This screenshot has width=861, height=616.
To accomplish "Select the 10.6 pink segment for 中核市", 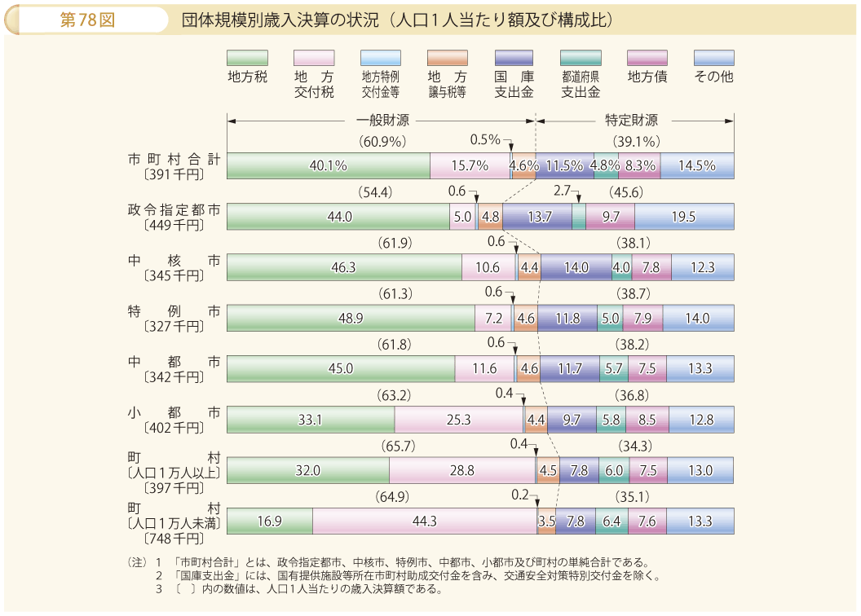I will point(488,267).
